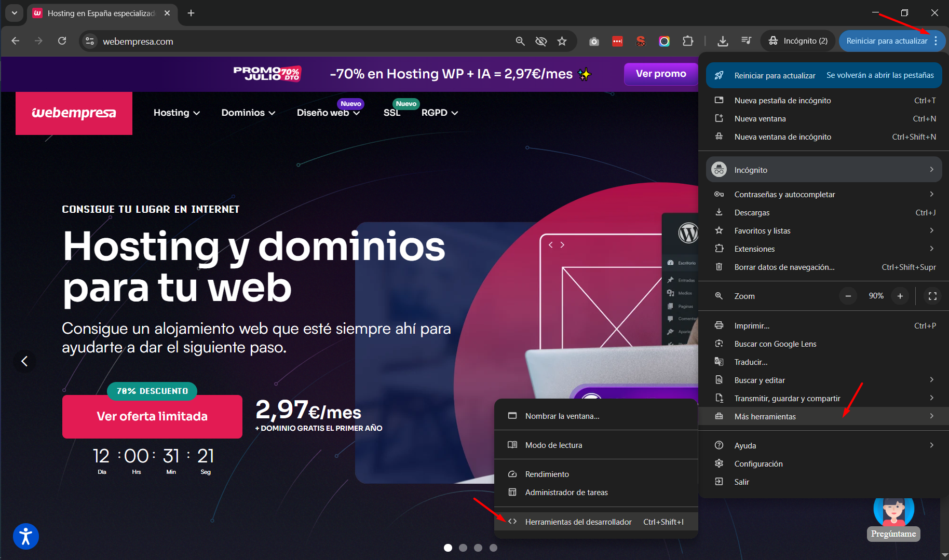Image resolution: width=949 pixels, height=560 pixels.
Task: Expand Buscar y editar submenu
Action: tap(824, 380)
